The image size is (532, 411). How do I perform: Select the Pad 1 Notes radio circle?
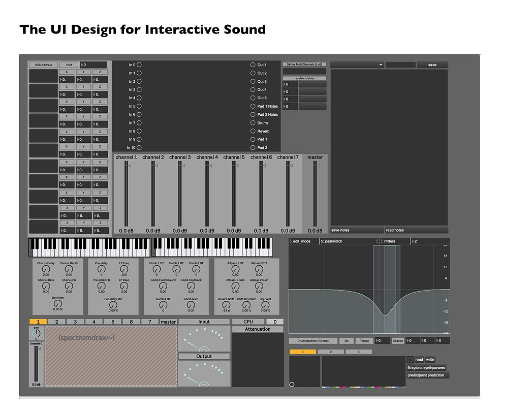coord(253,106)
